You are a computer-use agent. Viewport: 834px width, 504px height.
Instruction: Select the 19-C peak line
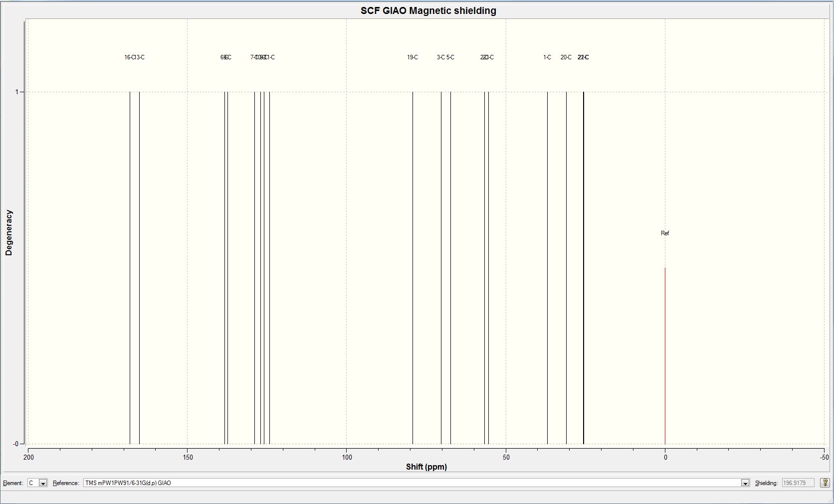tap(413, 268)
